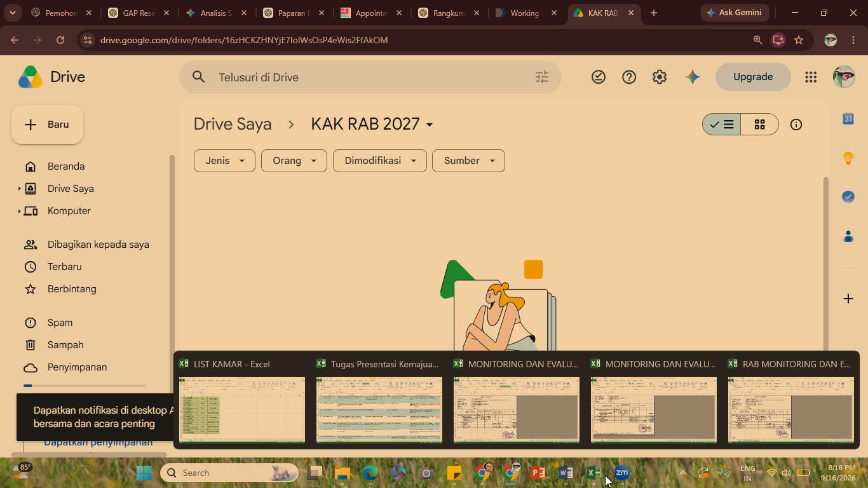Open the offline ready status icon
The height and width of the screenshot is (488, 868).
coord(599,77)
